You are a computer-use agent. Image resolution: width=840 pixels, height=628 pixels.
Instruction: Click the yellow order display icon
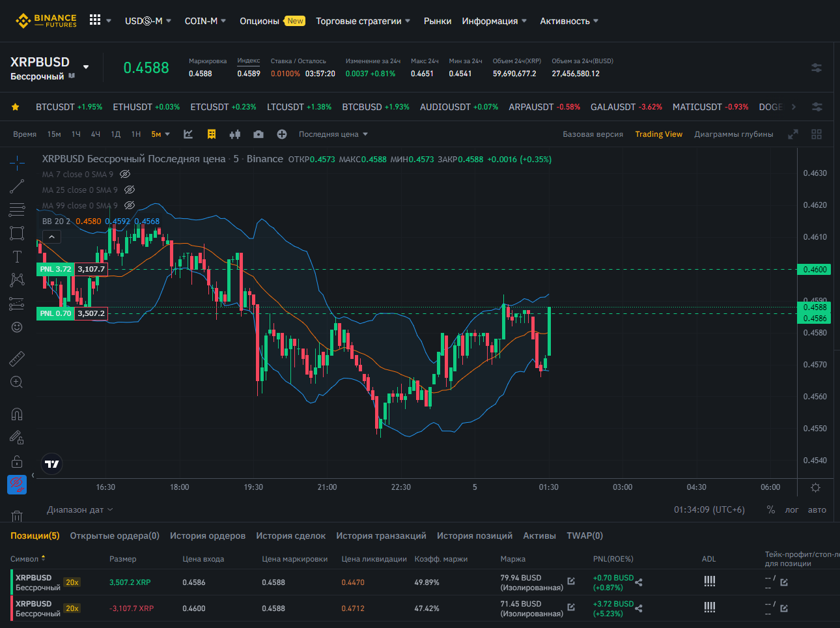212,134
